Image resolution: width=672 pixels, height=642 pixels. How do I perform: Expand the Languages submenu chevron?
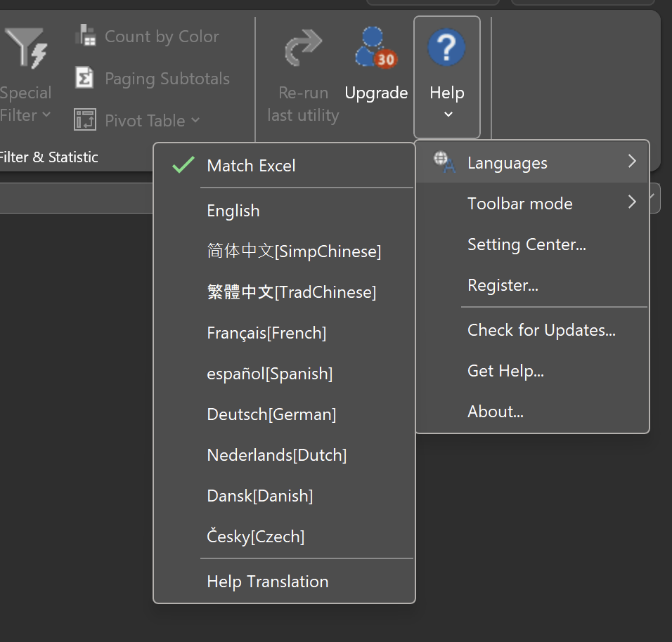tap(632, 161)
